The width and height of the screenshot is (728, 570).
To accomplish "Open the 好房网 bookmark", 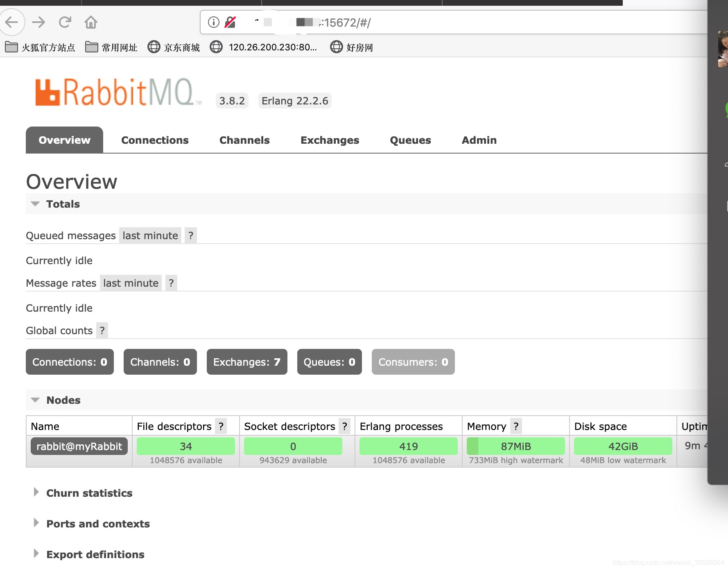I will pos(352,47).
